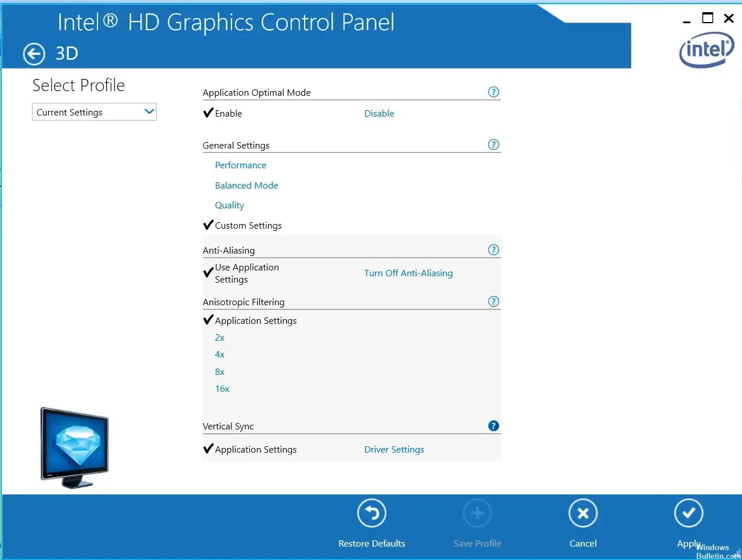The height and width of the screenshot is (560, 742).
Task: Open the Select Profile dropdown
Action: [x=94, y=112]
